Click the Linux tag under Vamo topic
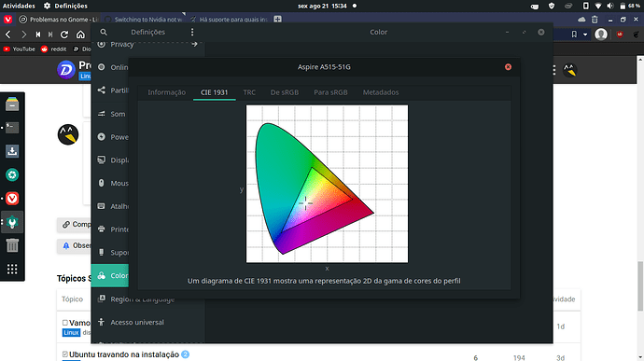Viewport: 644px width, 361px height. pyautogui.click(x=71, y=332)
